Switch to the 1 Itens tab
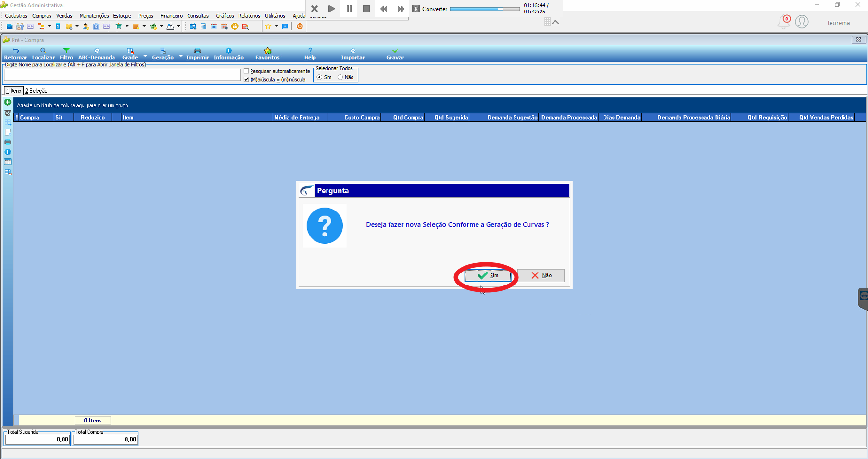This screenshot has width=868, height=459. pos(13,91)
